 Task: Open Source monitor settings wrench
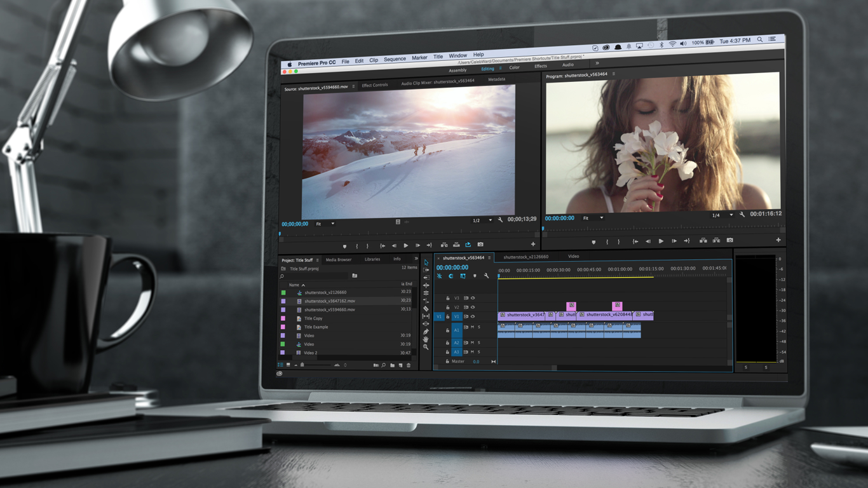(x=500, y=220)
